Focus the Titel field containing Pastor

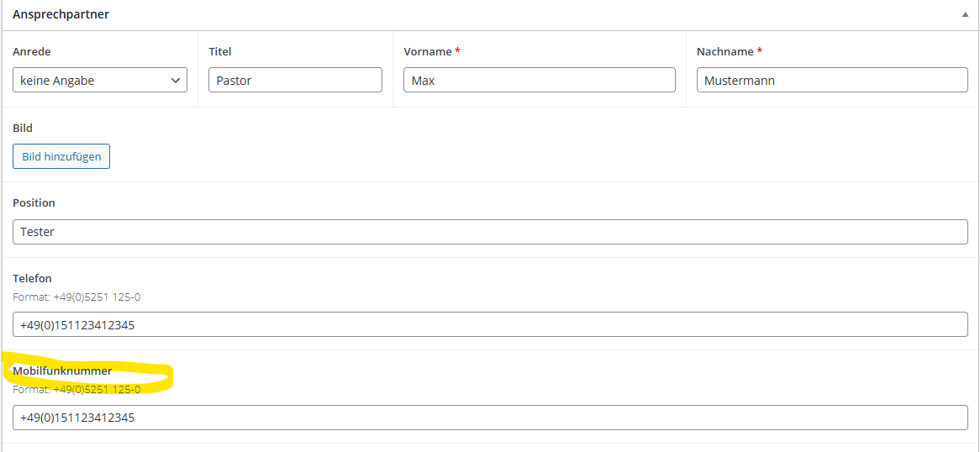point(294,81)
